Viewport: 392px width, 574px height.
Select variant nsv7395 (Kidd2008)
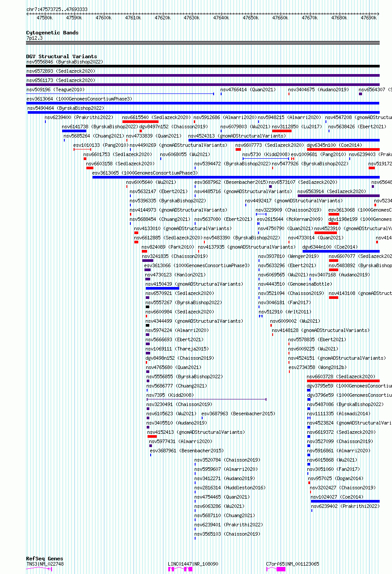point(170,395)
